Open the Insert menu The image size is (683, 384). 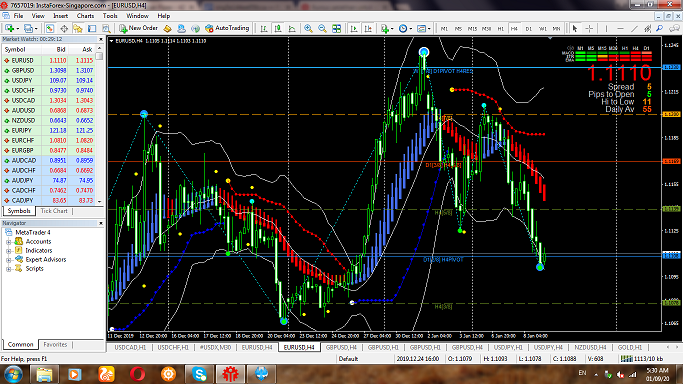click(x=61, y=16)
